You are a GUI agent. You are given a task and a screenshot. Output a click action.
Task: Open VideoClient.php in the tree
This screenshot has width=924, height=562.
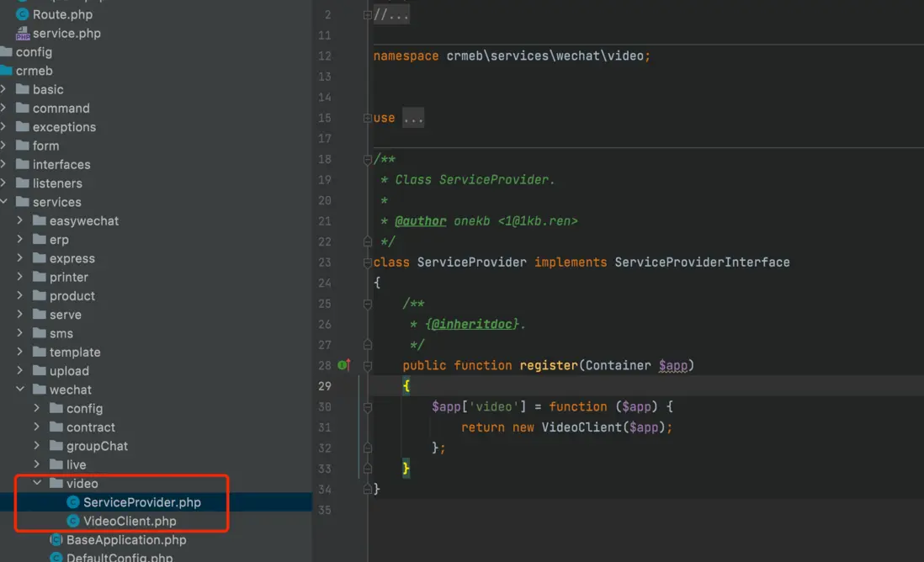(130, 521)
